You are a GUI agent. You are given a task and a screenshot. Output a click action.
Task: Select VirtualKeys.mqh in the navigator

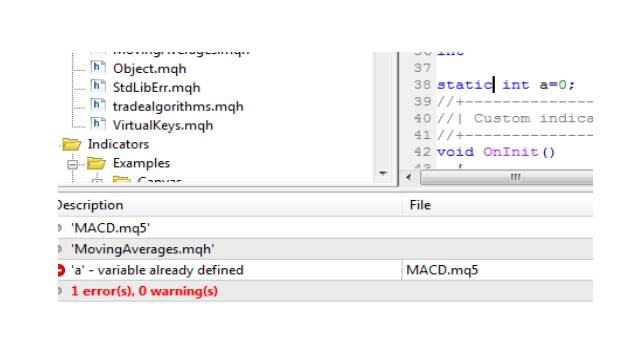[163, 125]
